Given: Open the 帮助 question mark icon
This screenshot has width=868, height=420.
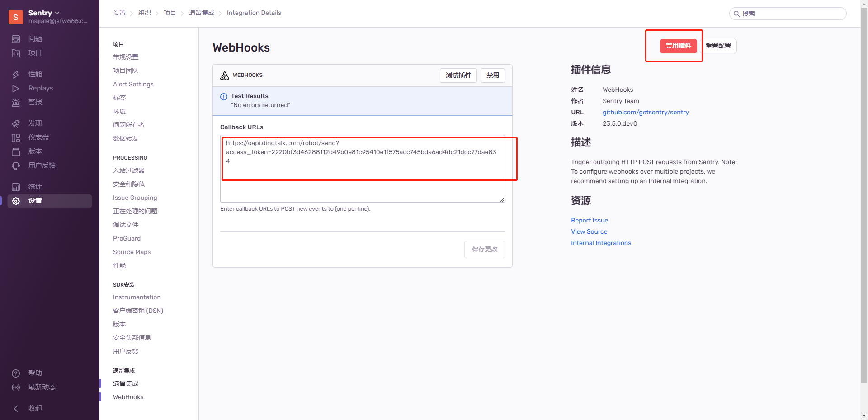Looking at the screenshot, I should pyautogui.click(x=16, y=373).
